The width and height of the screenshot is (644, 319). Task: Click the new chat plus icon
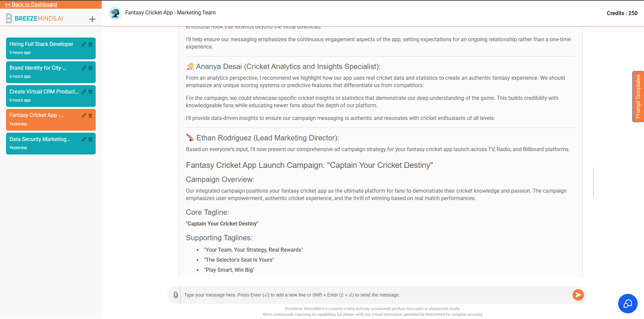click(x=92, y=19)
